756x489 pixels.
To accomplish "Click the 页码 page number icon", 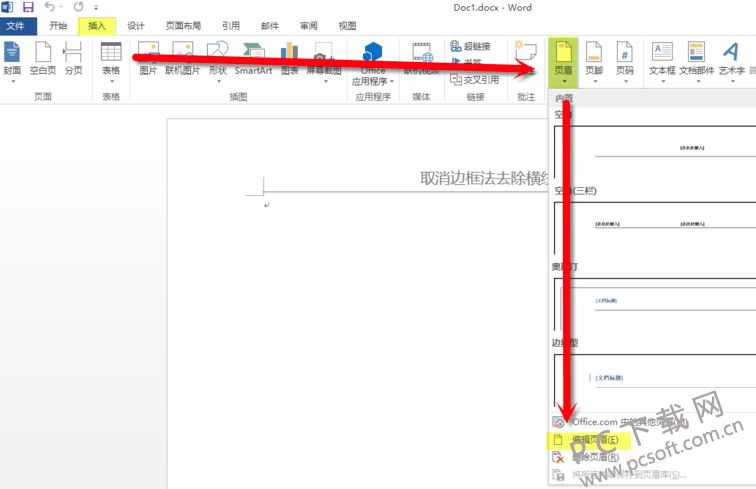I will click(625, 59).
